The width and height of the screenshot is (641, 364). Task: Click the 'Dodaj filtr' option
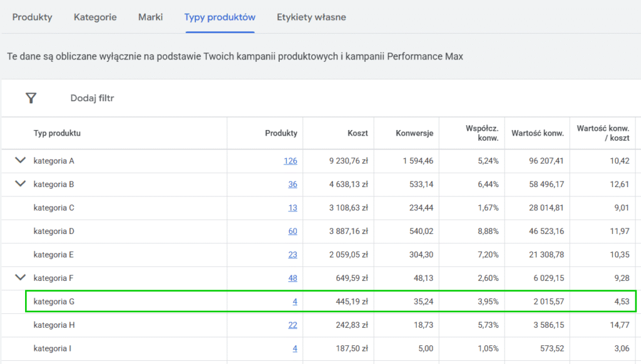[x=91, y=98]
